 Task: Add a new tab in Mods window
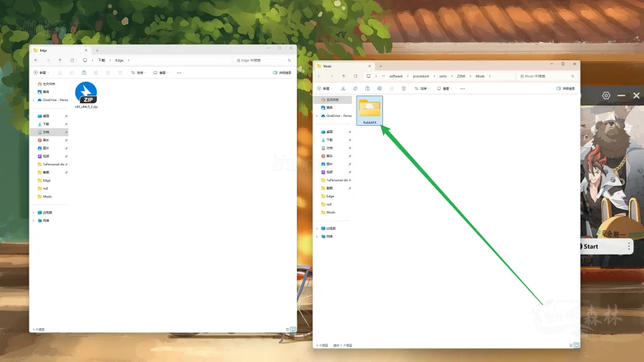point(380,66)
